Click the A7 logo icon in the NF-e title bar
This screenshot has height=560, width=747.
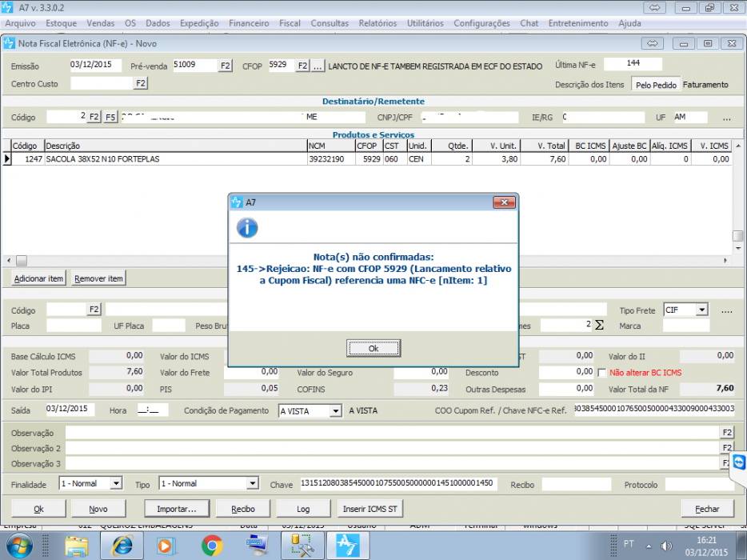click(x=9, y=43)
